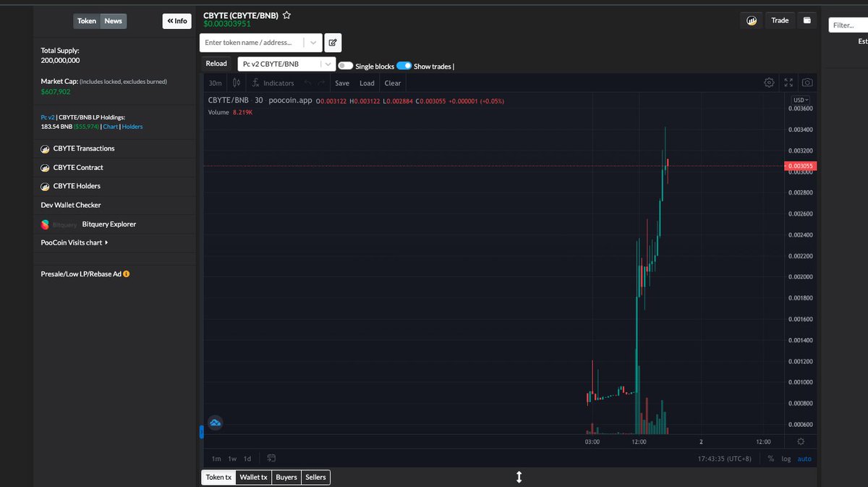This screenshot has width=868, height=487.
Task: Select the Token tx tab
Action: point(218,478)
